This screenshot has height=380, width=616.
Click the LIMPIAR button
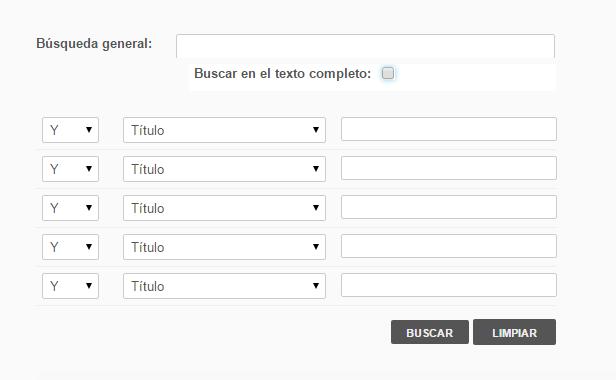pyautogui.click(x=514, y=332)
